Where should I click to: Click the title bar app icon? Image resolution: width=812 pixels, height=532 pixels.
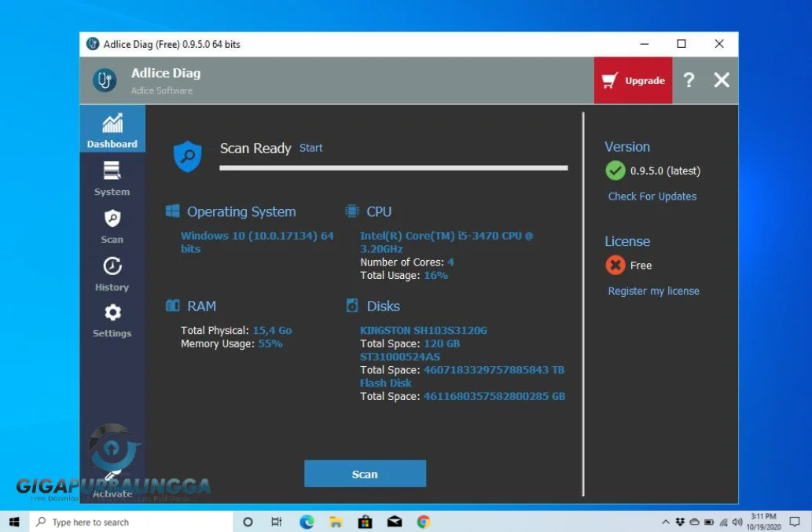(93, 44)
